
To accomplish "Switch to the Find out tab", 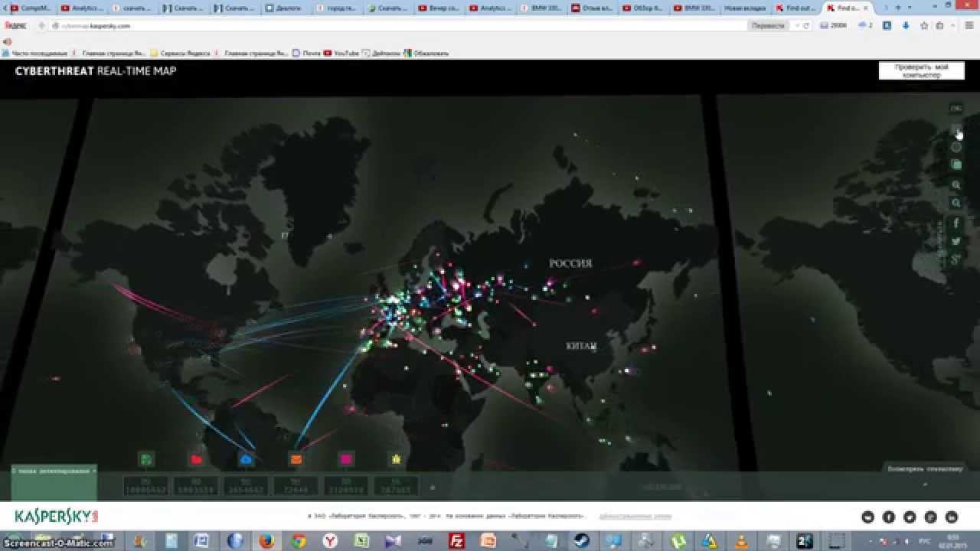I will coord(795,8).
